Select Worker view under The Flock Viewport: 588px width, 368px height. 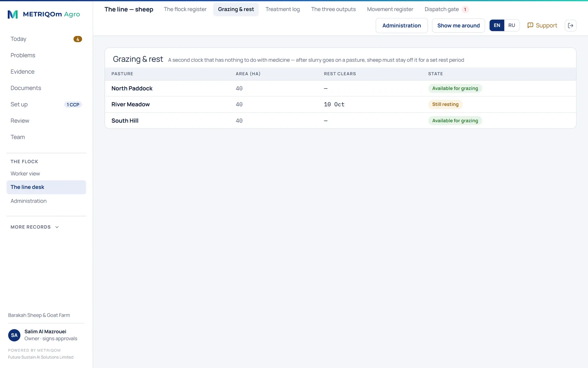point(46,174)
